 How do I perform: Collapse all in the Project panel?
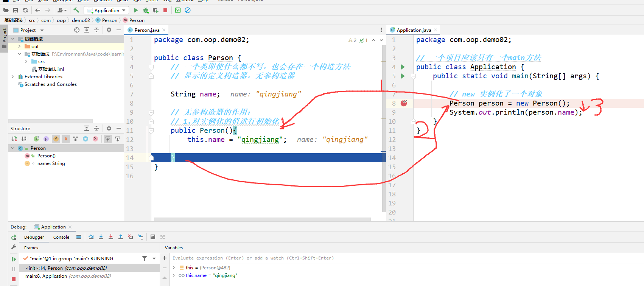(96, 30)
